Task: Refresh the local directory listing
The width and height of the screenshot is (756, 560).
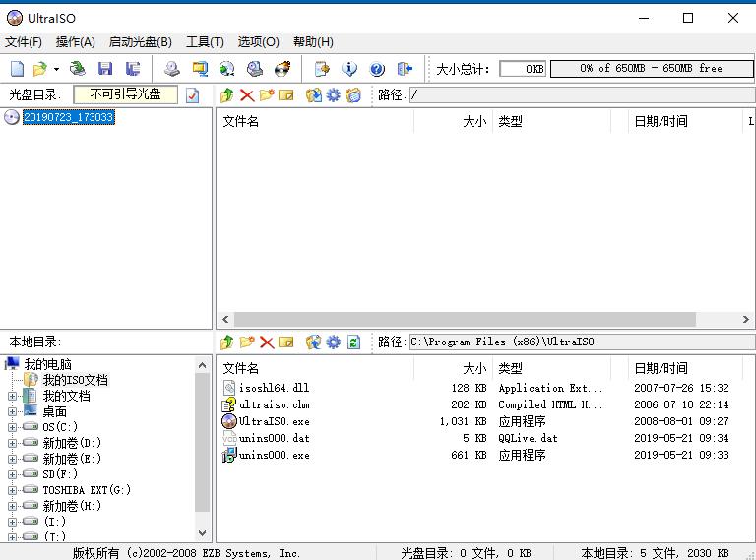Action: [x=354, y=342]
